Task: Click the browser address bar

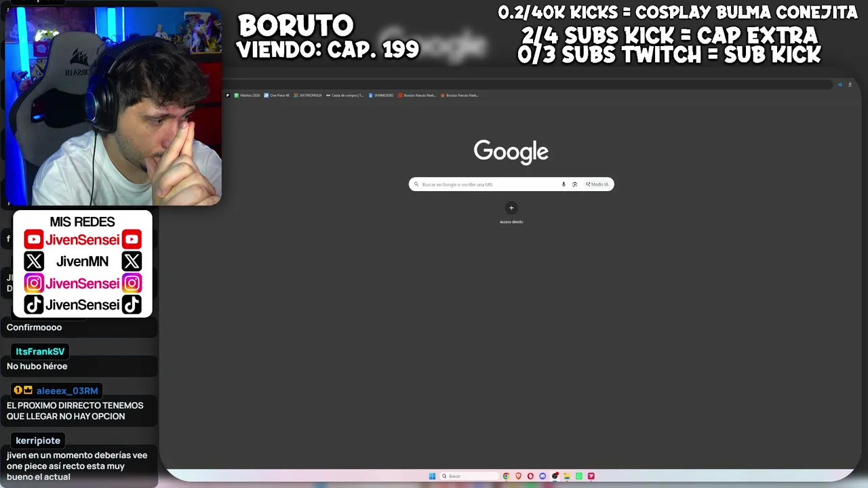Action: pyautogui.click(x=529, y=85)
